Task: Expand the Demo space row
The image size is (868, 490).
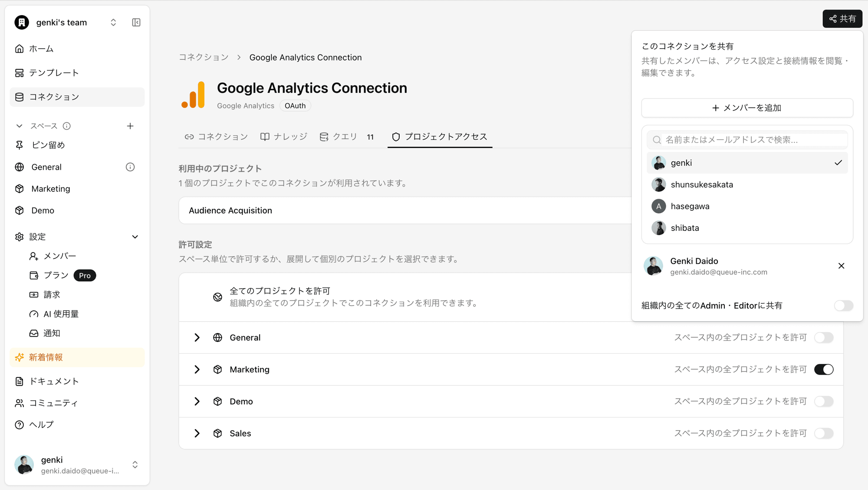Action: click(197, 401)
